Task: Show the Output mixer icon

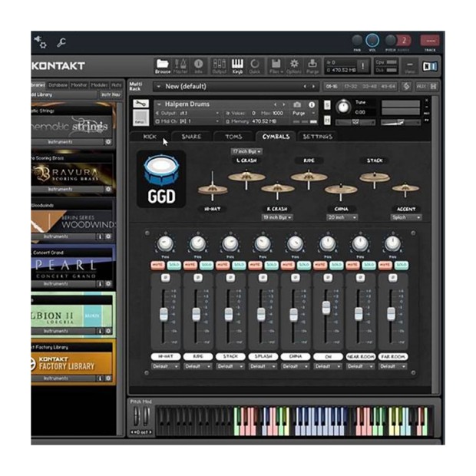Action: 219,66
